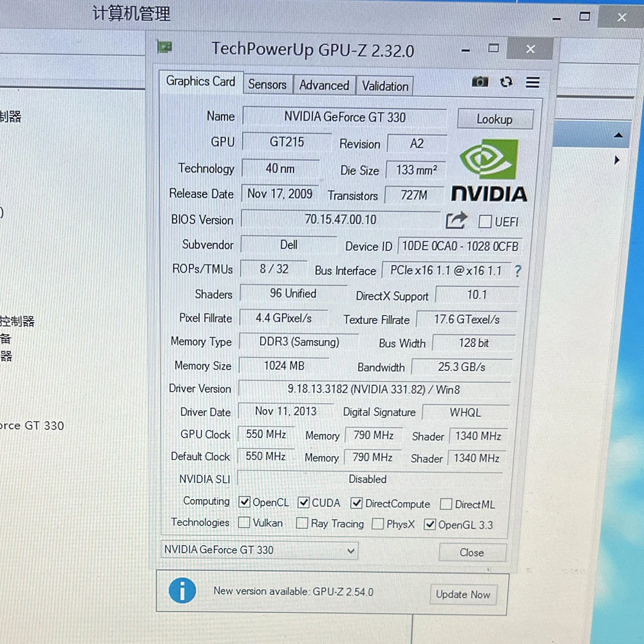Toggle the Vulkan technology checkbox
Screen dimensions: 644x644
tap(243, 523)
